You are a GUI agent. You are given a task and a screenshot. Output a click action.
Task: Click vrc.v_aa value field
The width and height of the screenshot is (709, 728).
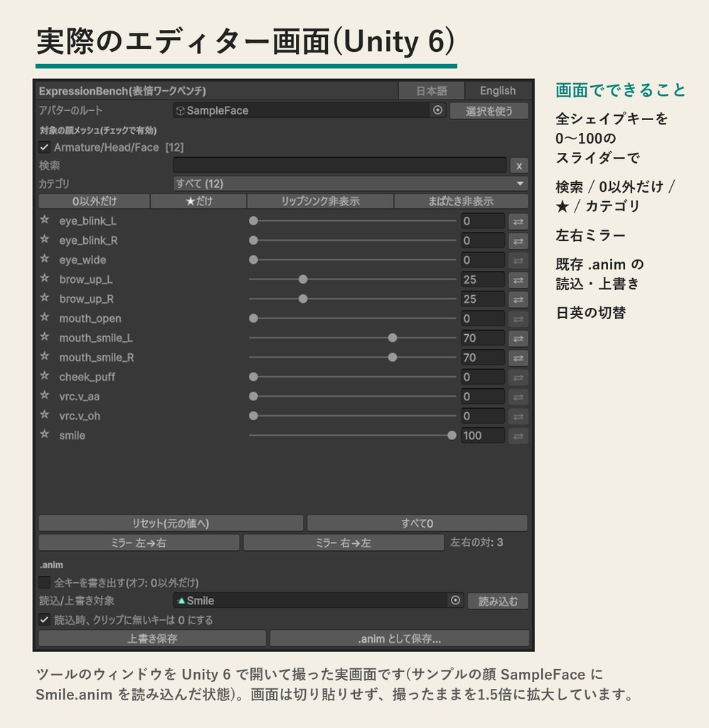pyautogui.click(x=482, y=397)
